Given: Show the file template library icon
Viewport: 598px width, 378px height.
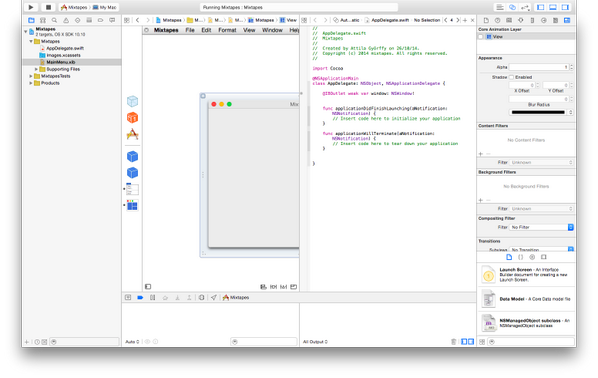Looking at the screenshot, I should 509,257.
